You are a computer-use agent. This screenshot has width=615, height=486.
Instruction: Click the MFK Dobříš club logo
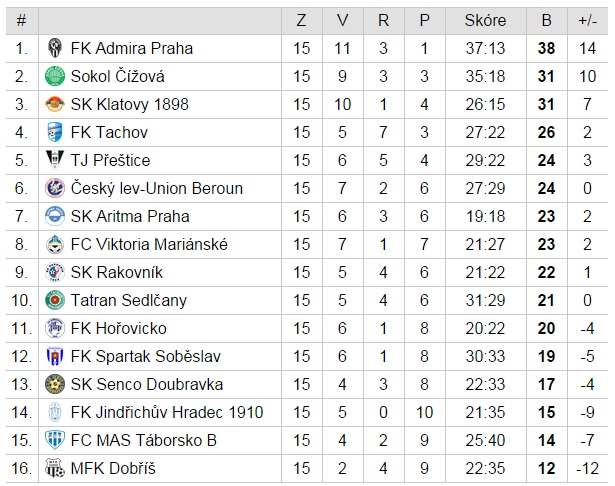55,468
